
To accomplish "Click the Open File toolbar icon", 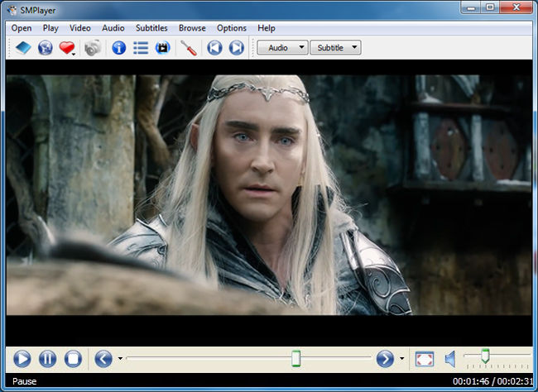I will (x=22, y=48).
